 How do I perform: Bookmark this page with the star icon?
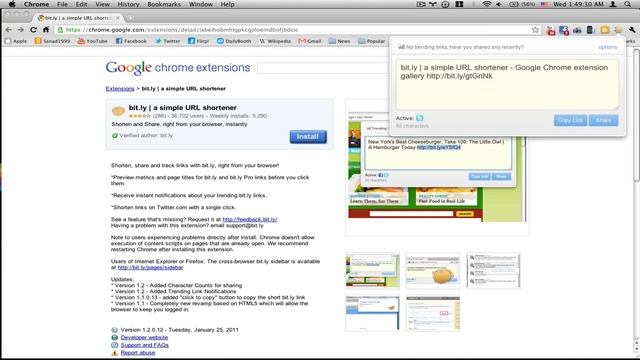535,30
